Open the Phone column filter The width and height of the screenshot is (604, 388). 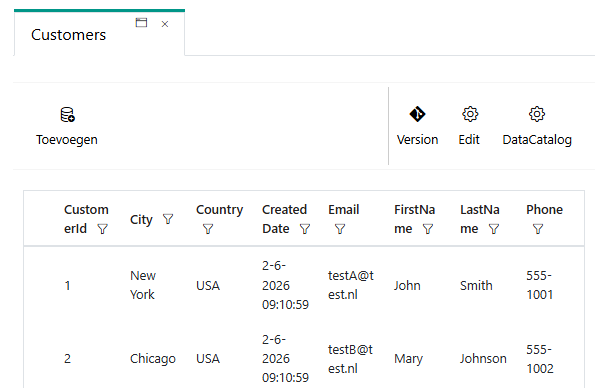coord(538,229)
